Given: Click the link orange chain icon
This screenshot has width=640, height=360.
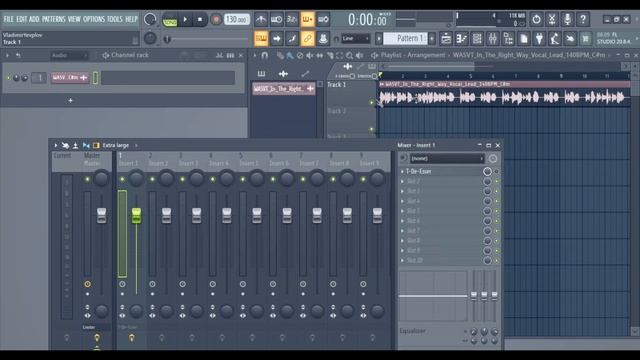Looking at the screenshot, I should coord(307,39).
